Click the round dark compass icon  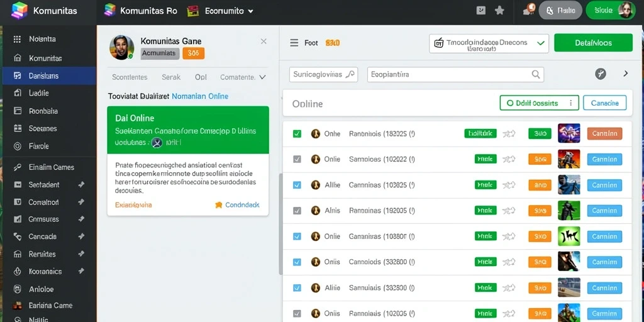(x=601, y=74)
